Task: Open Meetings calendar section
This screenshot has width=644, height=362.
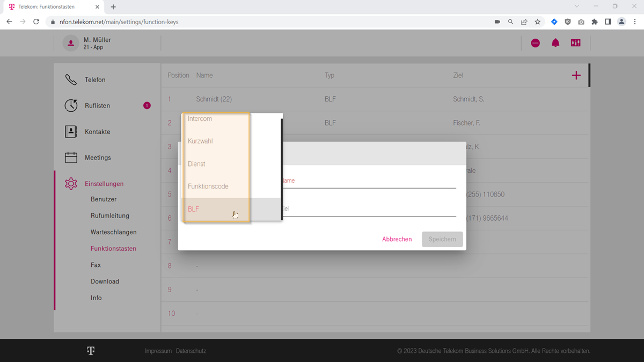Action: (98, 158)
